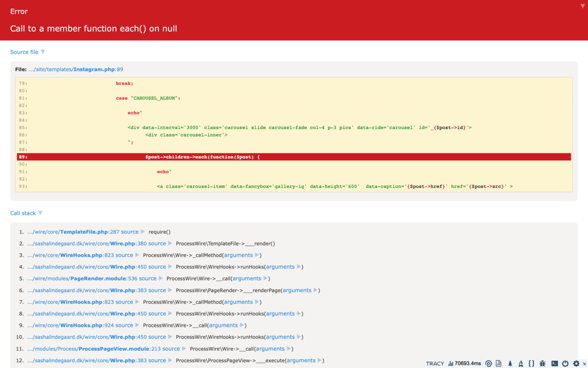Hide the Tracy debug bar with close icon
Screen dimensions: 588x368
(x=584, y=364)
